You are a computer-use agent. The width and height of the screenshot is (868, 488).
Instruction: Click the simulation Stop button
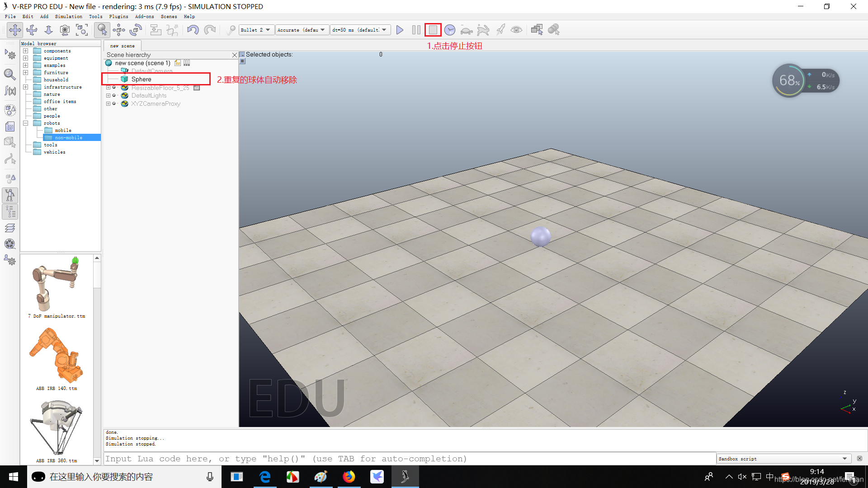(x=432, y=29)
